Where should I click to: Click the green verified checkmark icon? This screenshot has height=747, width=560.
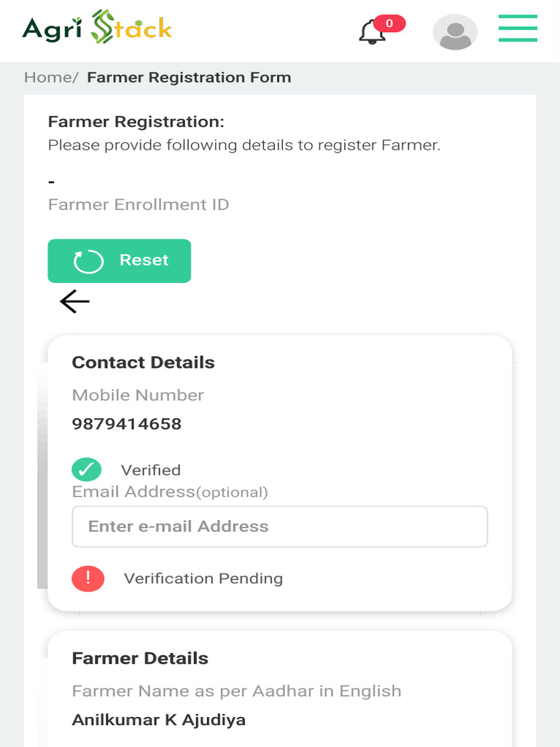point(87,469)
